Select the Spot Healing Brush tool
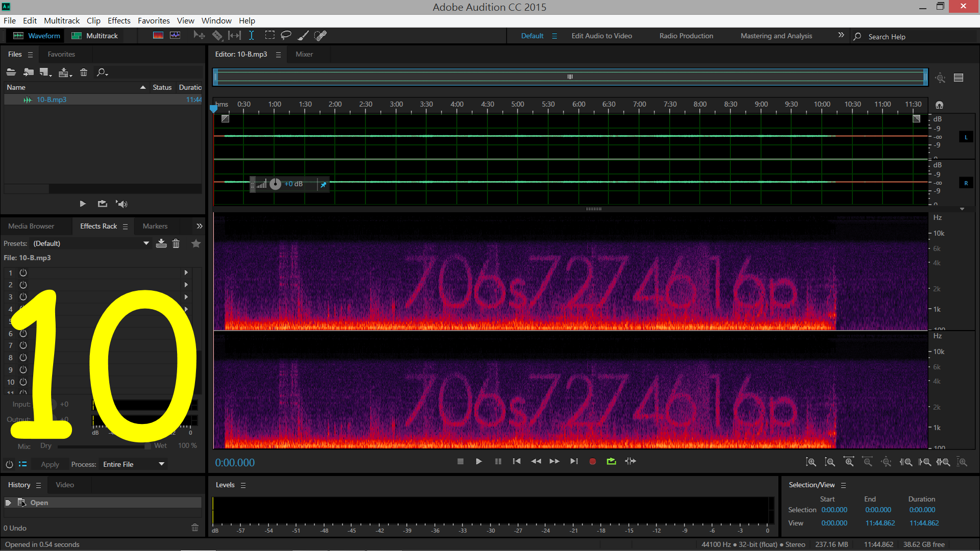Image resolution: width=980 pixels, height=551 pixels. point(321,36)
